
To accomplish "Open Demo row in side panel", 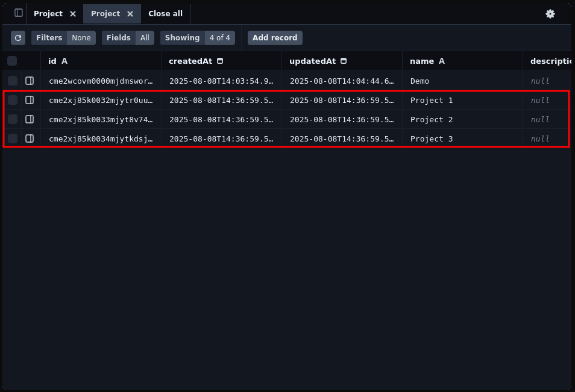I will click(30, 81).
